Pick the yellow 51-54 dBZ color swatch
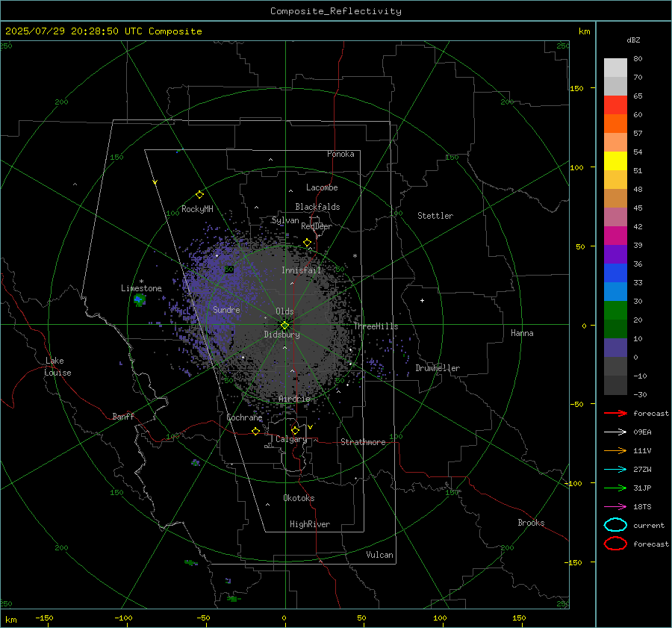The width and height of the screenshot is (672, 628). [615, 161]
